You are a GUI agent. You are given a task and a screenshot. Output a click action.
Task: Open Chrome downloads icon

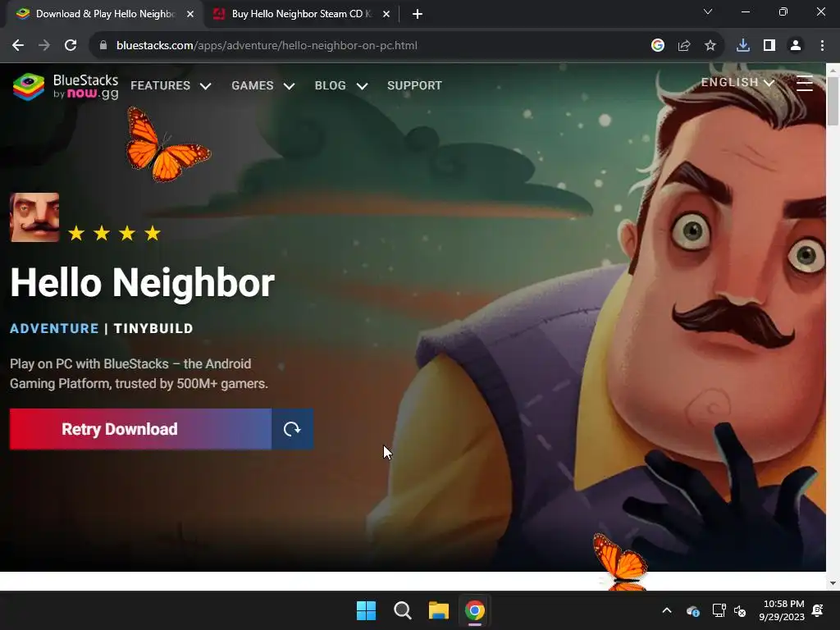coord(743,46)
